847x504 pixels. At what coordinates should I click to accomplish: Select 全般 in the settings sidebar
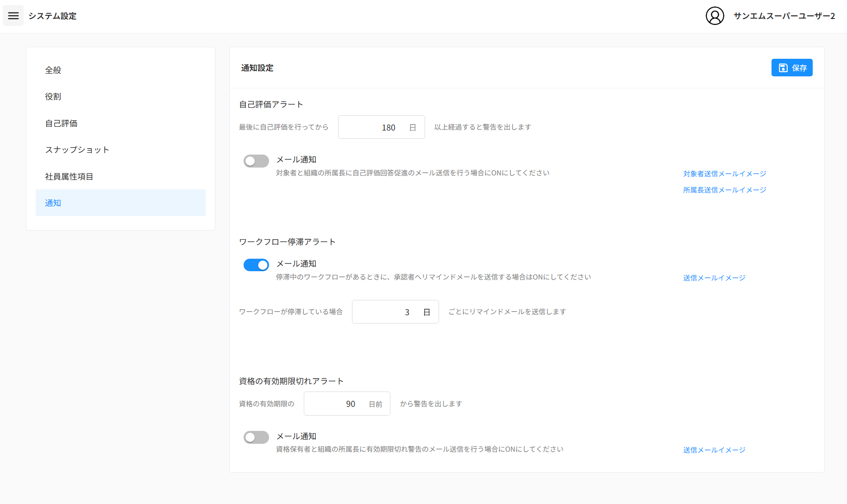tap(53, 70)
